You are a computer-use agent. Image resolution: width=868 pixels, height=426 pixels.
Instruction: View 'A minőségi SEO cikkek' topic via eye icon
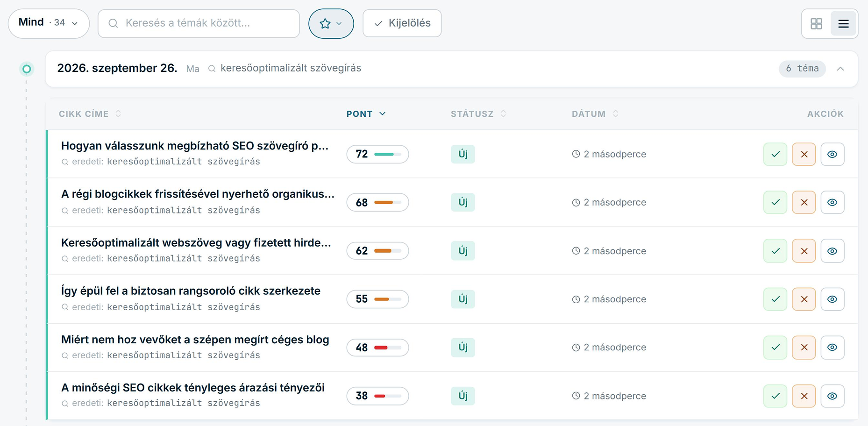click(832, 396)
